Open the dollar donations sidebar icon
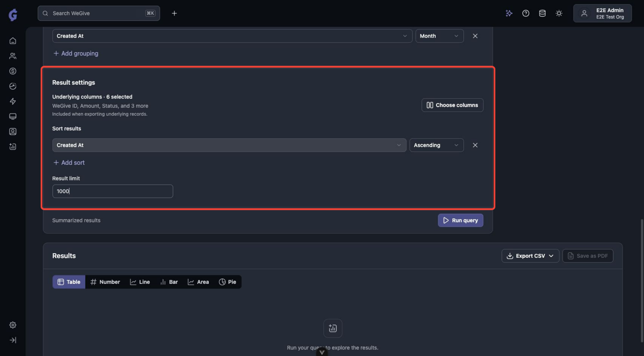 tap(13, 71)
